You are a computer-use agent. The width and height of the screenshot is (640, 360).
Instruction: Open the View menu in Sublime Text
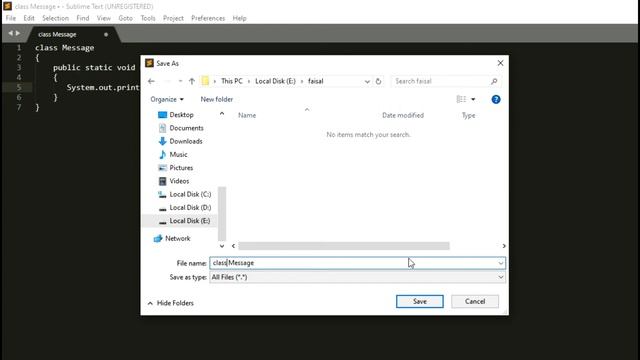point(104,18)
